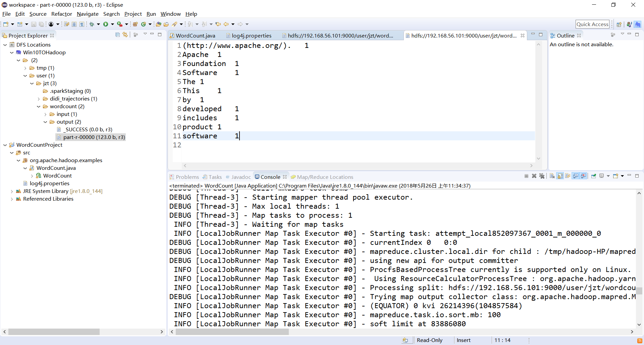The height and width of the screenshot is (345, 644).
Task: Click the New Java Package icon
Action: coord(135,24)
